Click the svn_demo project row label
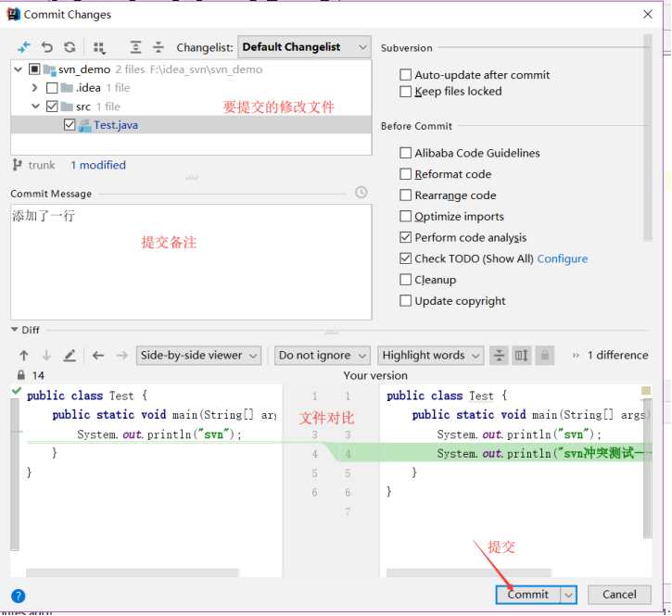Image resolution: width=672 pixels, height=616 pixels. click(x=84, y=69)
